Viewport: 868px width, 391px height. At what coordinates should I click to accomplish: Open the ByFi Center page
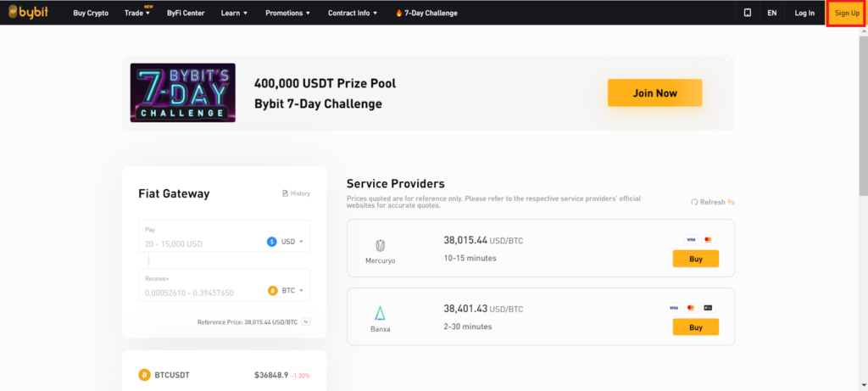[185, 14]
